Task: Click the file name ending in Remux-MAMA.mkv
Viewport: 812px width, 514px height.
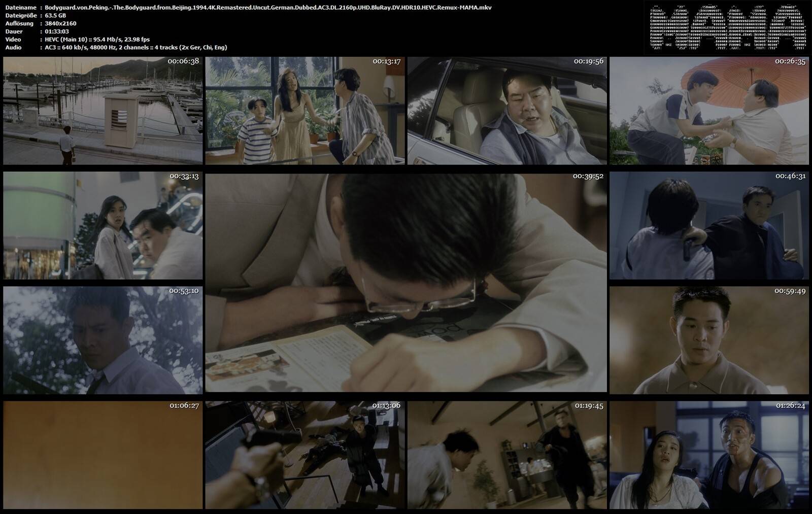Action: 268,8
